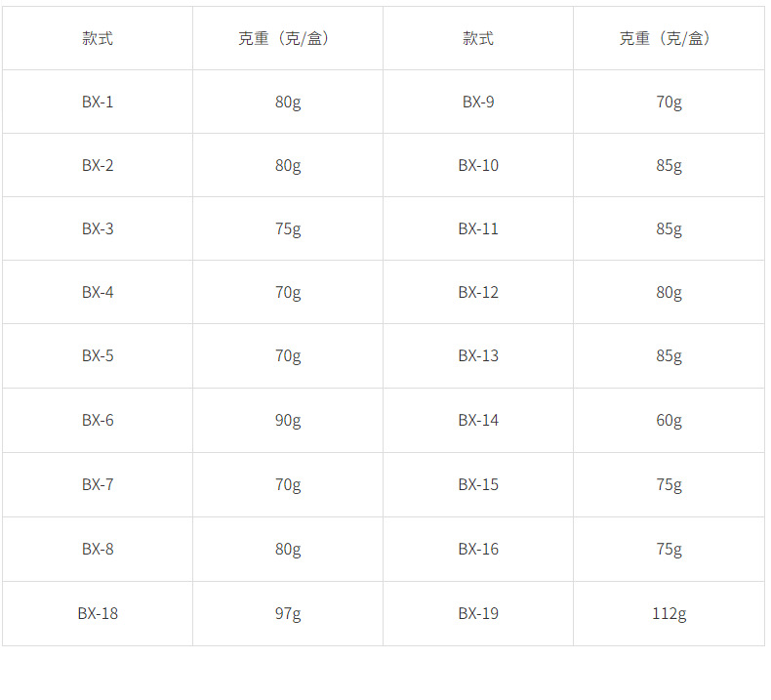Select the BX-16 cell
Screen dimensions: 771x700
478,549
